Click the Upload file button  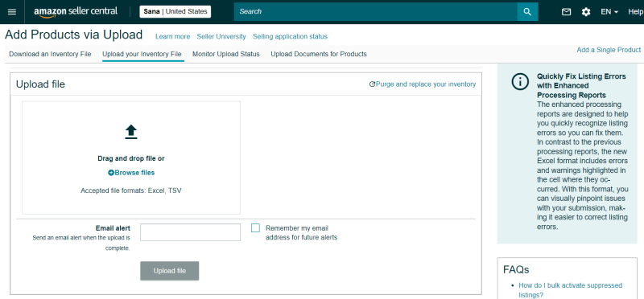pos(170,271)
